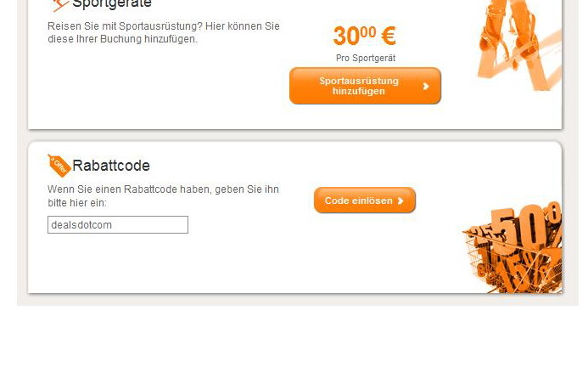588x367 pixels.
Task: Click the chevron on Code einlösen button
Action: [400, 200]
